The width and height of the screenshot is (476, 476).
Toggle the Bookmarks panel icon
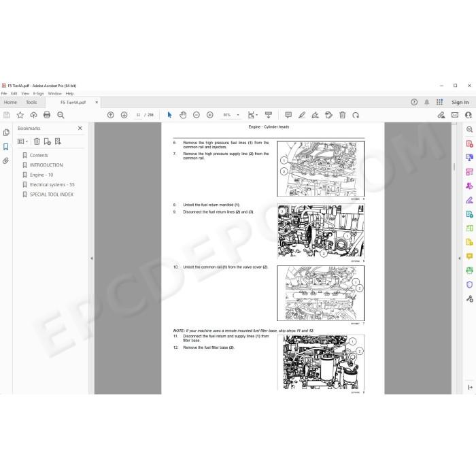coord(5,147)
